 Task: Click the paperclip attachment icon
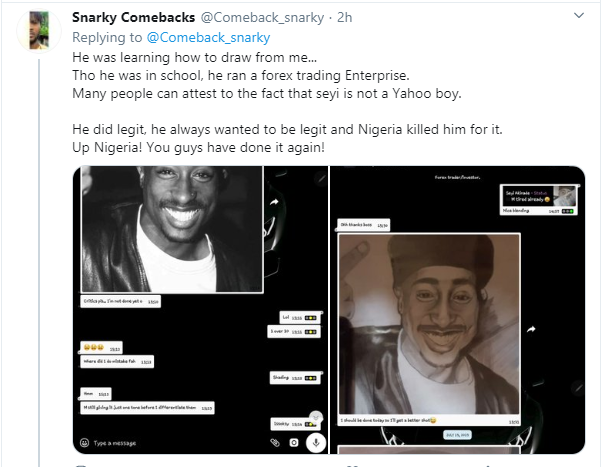click(274, 441)
